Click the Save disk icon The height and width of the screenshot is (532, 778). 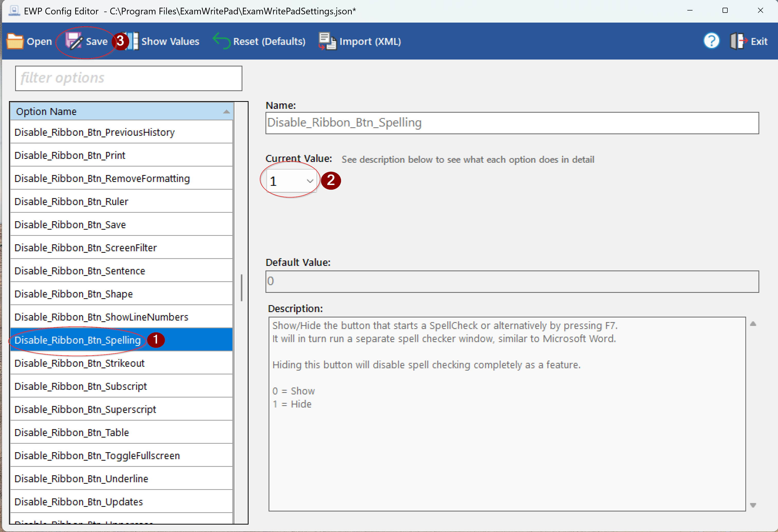(74, 41)
